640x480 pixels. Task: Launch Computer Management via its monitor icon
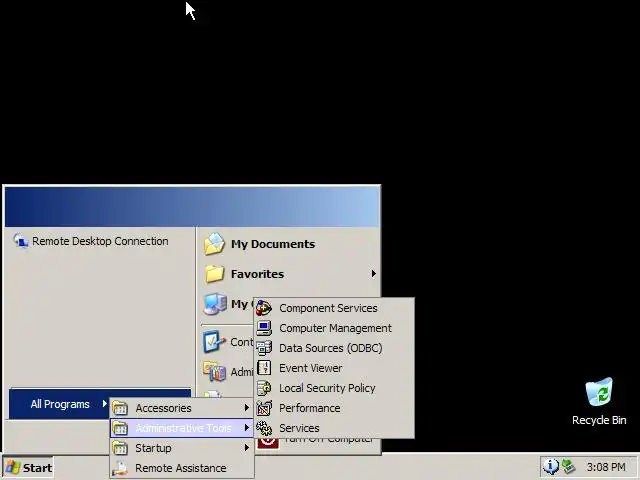tap(264, 328)
